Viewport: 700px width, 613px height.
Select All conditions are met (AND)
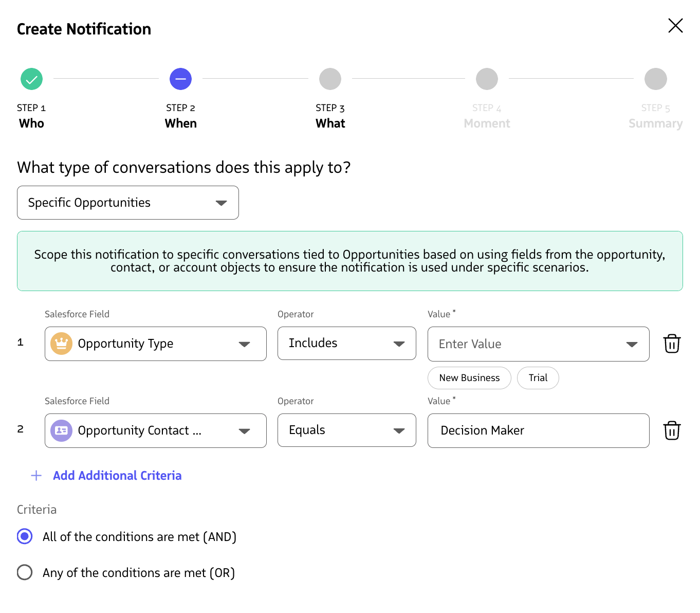pos(25,536)
